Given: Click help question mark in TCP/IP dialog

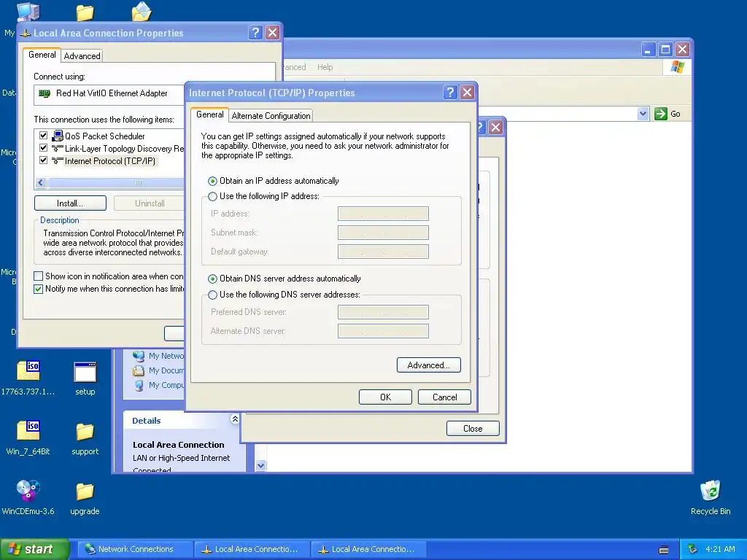Looking at the screenshot, I should click(450, 93).
